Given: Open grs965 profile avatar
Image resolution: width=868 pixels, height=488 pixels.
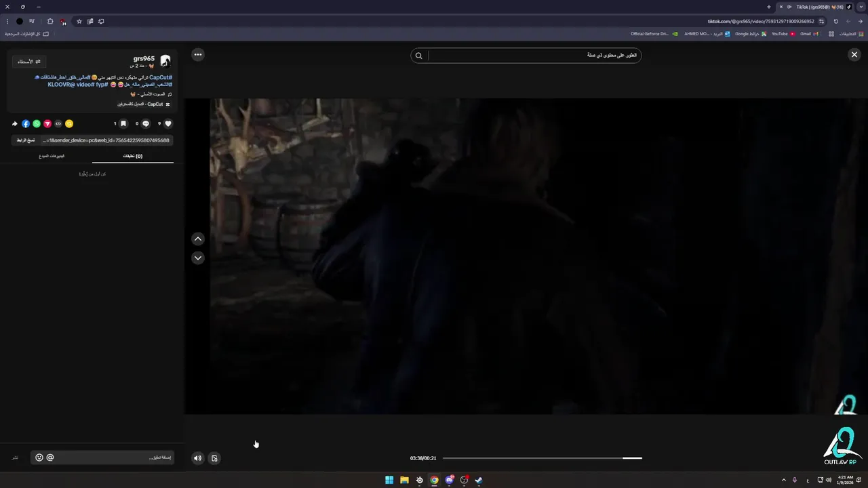Looking at the screenshot, I should (165, 61).
